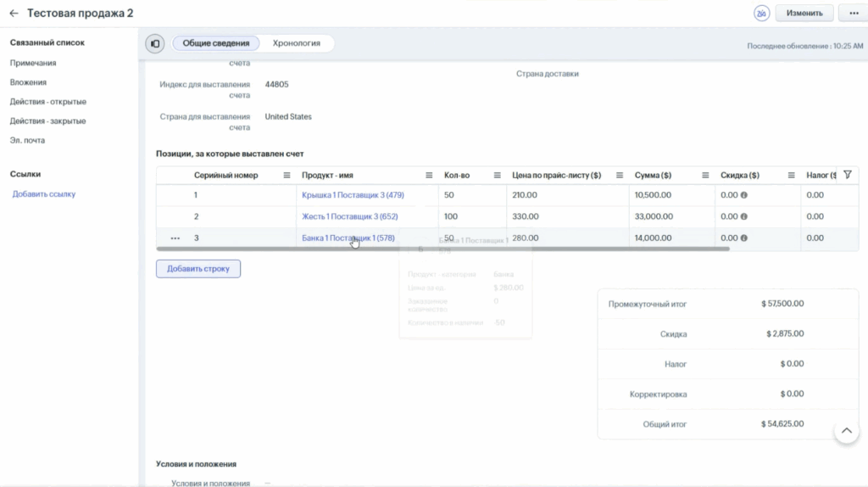Open the table filter funnel icon

point(847,175)
